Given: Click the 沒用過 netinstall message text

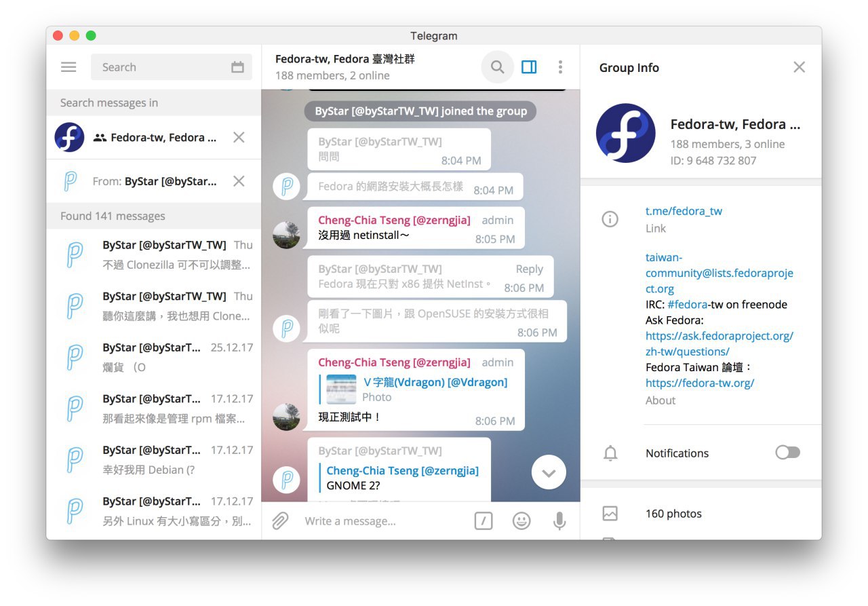Looking at the screenshot, I should (363, 235).
